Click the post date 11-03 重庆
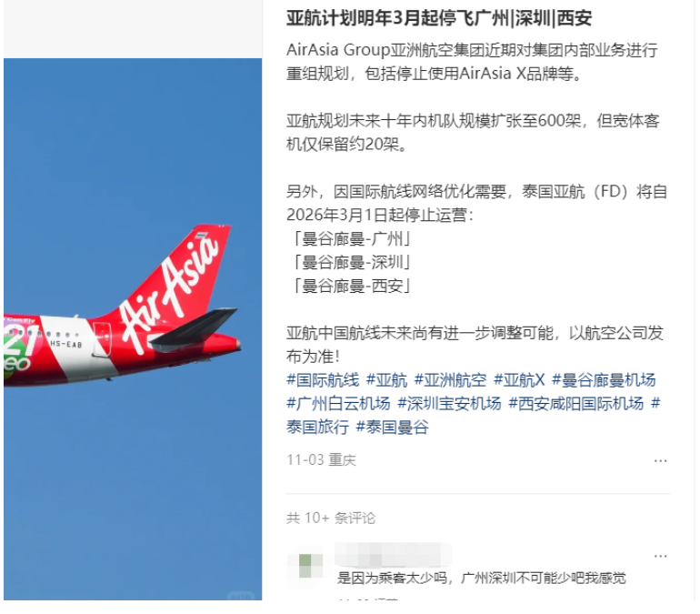 click(x=321, y=460)
